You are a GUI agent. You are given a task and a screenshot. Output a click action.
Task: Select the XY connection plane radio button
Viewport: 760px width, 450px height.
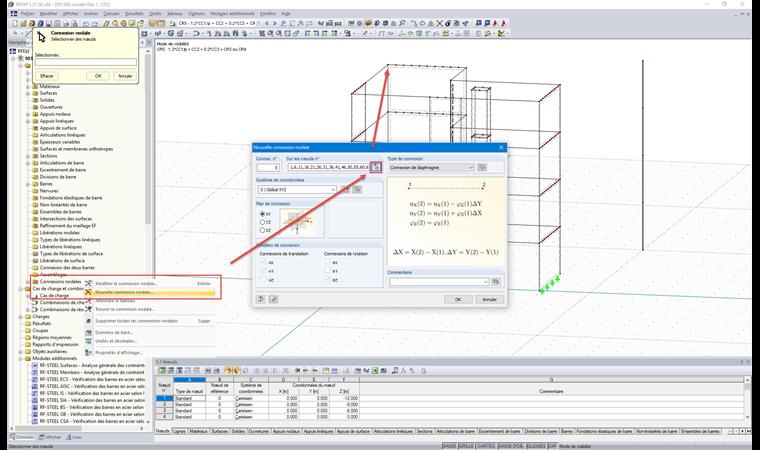click(x=263, y=214)
